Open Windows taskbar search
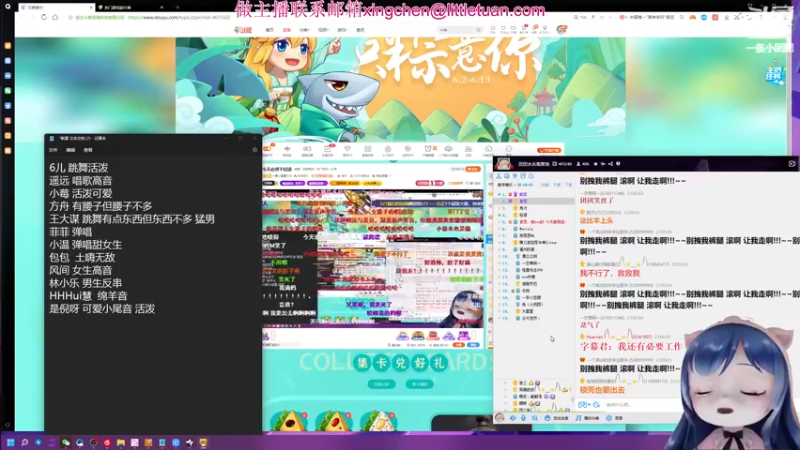The width and height of the screenshot is (800, 450). pyautogui.click(x=24, y=442)
